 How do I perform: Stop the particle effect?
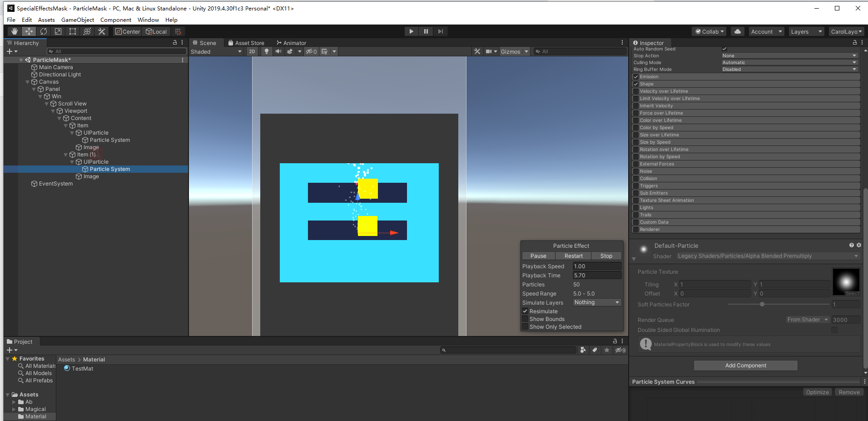click(606, 256)
